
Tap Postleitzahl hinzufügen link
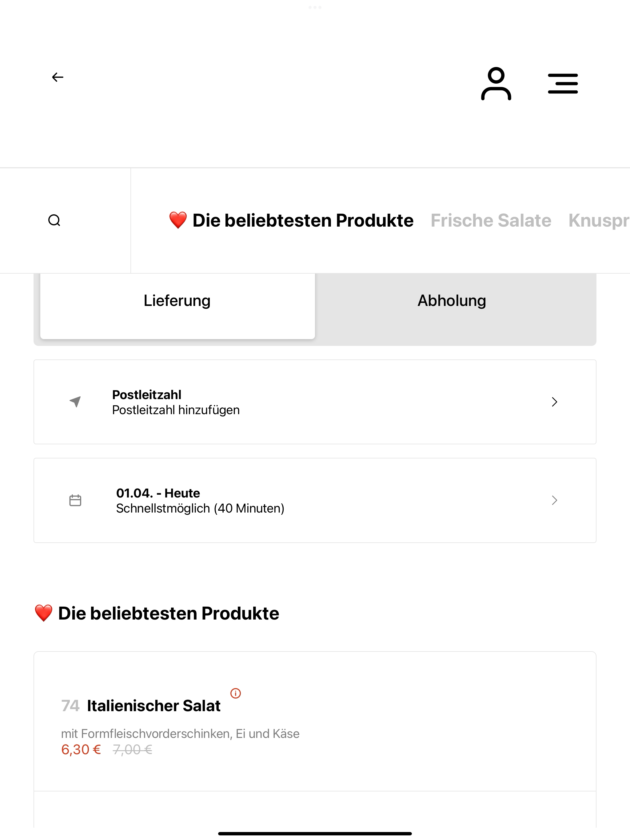click(176, 410)
